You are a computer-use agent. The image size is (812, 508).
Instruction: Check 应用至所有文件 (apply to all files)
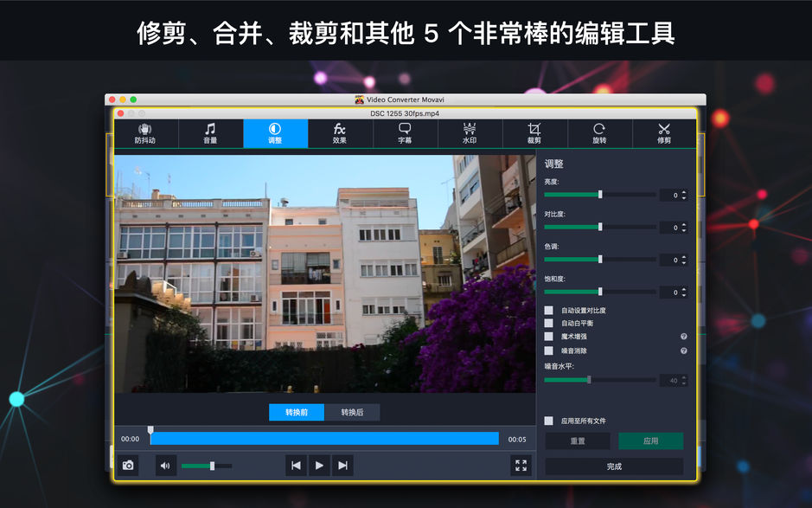547,421
